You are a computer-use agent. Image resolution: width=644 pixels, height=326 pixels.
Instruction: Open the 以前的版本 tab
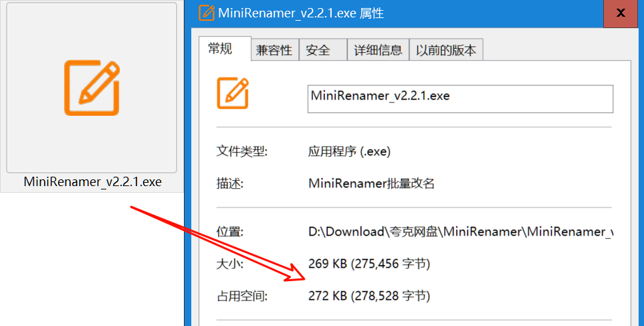pyautogui.click(x=446, y=50)
